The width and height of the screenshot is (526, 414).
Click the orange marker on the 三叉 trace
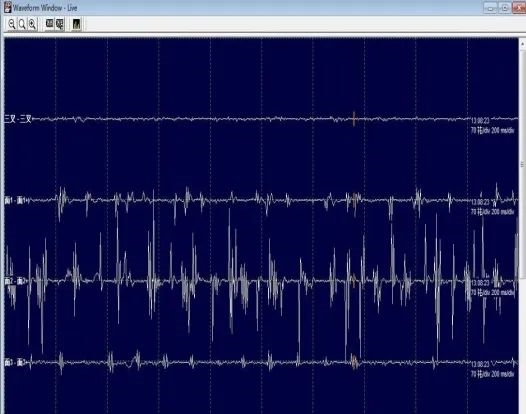pyautogui.click(x=354, y=119)
